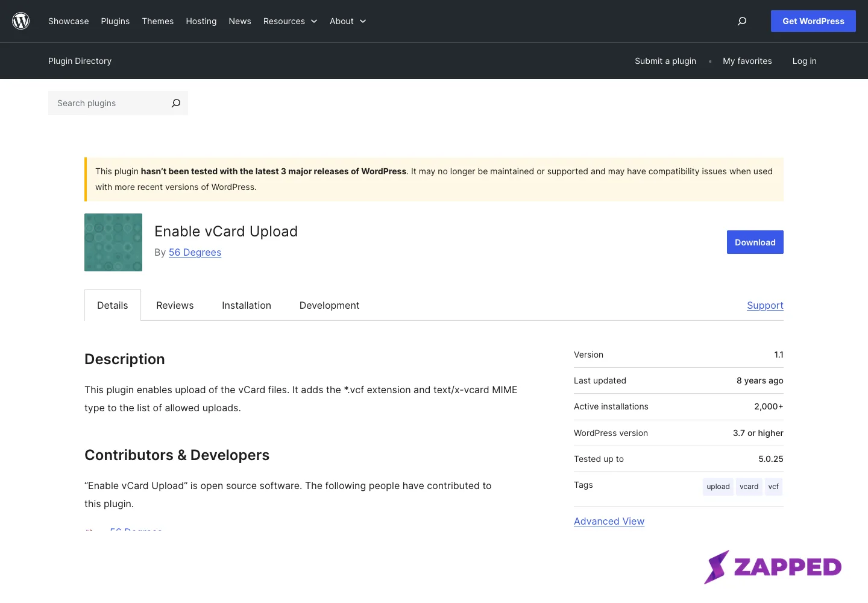This screenshot has width=868, height=603.
Task: Open the Plugin Directory link
Action: (x=80, y=61)
